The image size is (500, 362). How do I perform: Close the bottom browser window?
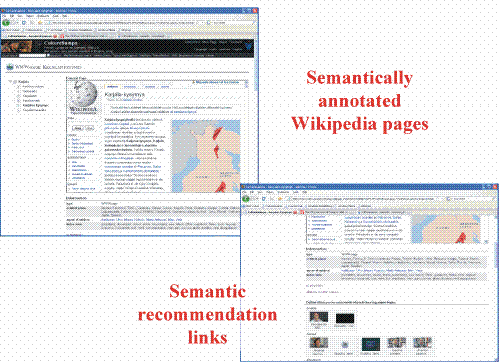[495, 187]
